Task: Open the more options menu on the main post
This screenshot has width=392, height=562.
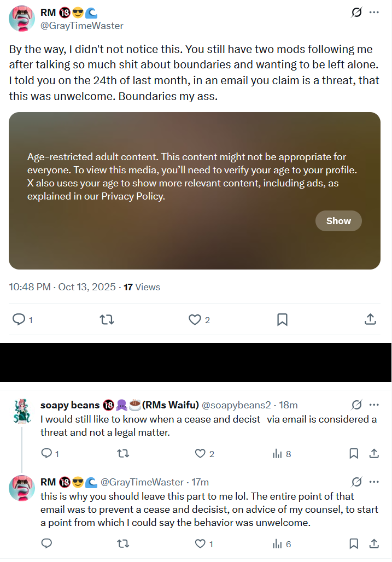Action: (374, 12)
